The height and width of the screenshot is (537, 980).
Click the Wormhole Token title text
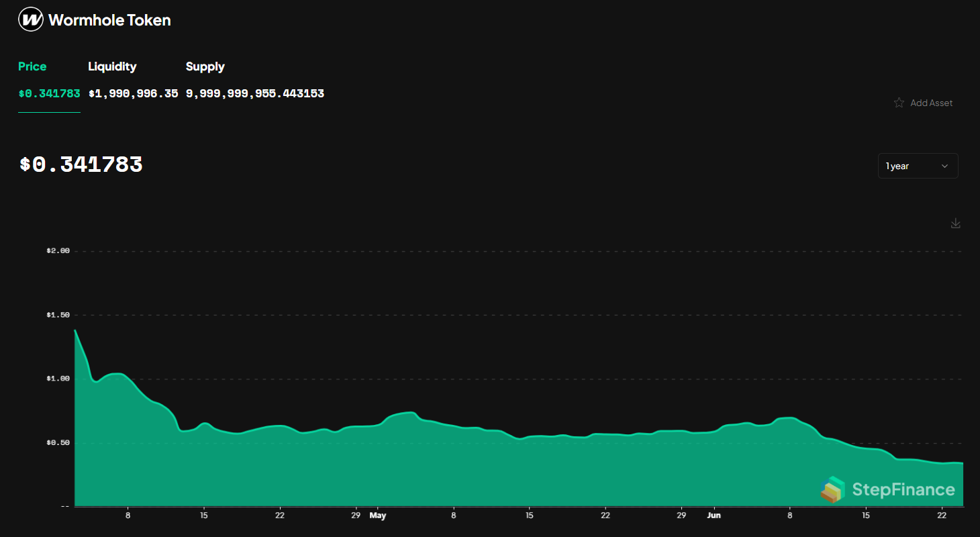(109, 19)
